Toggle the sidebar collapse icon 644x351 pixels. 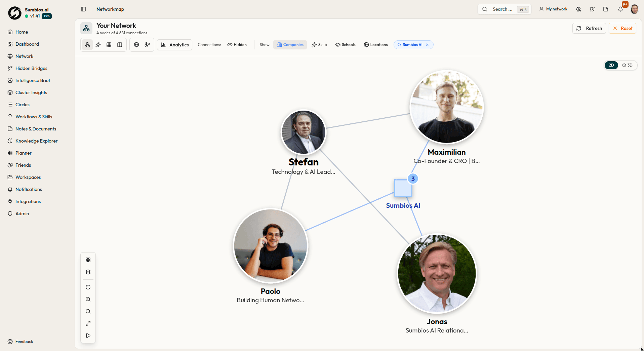(x=83, y=9)
